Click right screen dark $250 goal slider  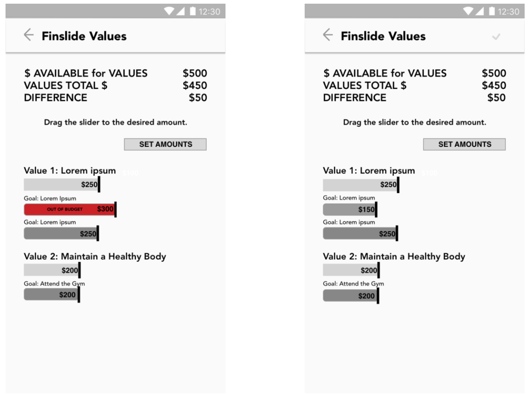[361, 234]
